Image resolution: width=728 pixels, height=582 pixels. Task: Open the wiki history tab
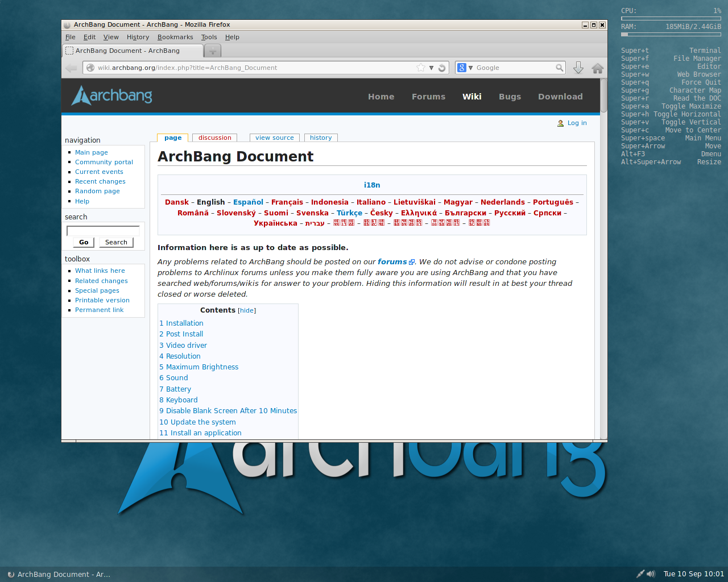pyautogui.click(x=321, y=138)
